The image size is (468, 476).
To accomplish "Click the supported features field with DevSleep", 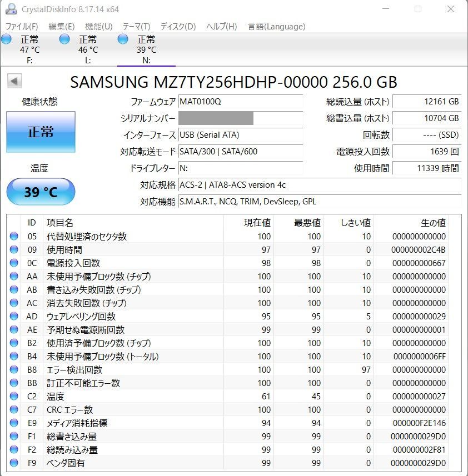I will (x=320, y=202).
